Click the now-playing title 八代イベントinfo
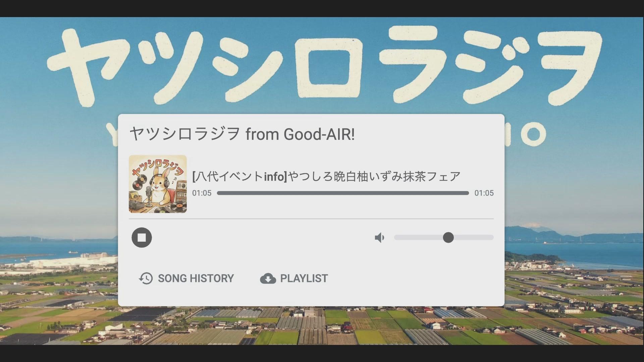 (x=326, y=176)
